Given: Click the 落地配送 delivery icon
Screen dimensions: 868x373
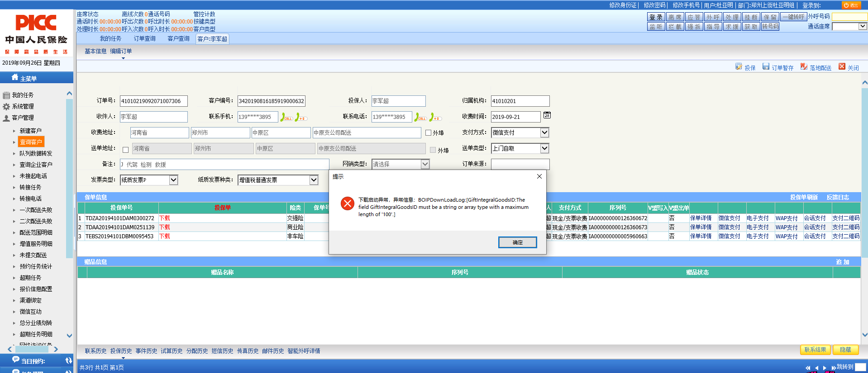Looking at the screenshot, I should pyautogui.click(x=804, y=67).
